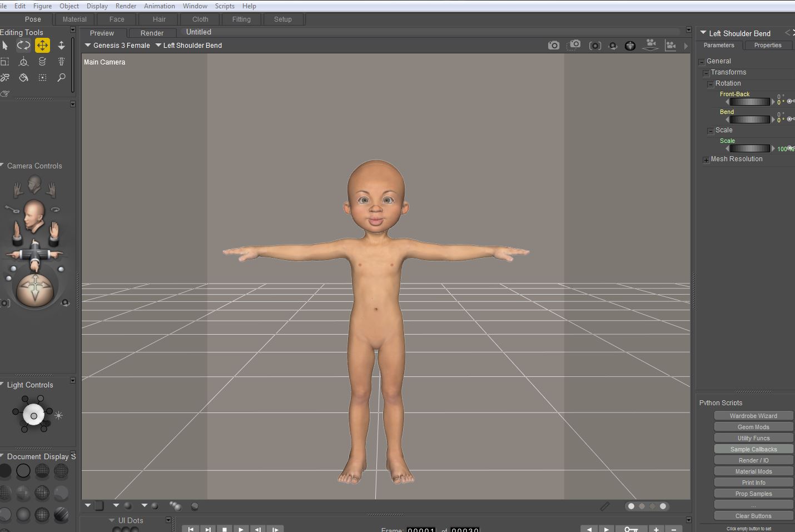Switch to the Properties tab
Screen dimensions: 795x532
(768, 46)
